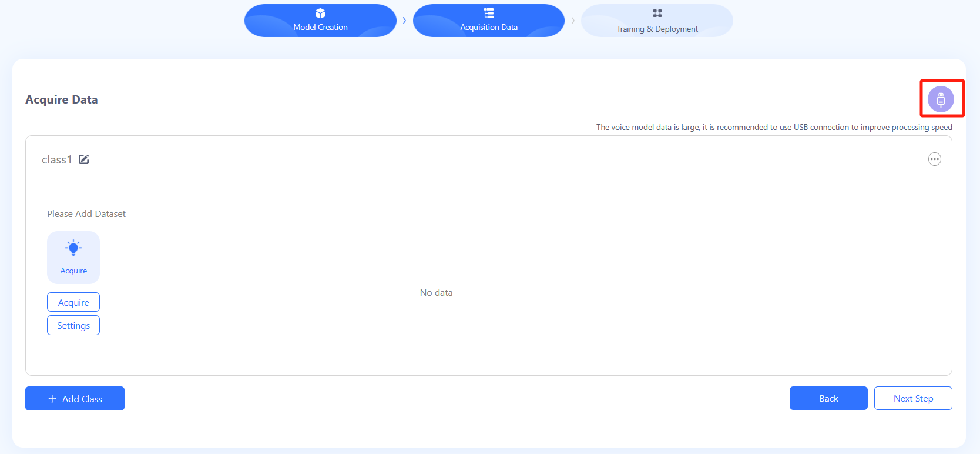
Task: Click the pencil edit icon beside class1
Action: 84,159
